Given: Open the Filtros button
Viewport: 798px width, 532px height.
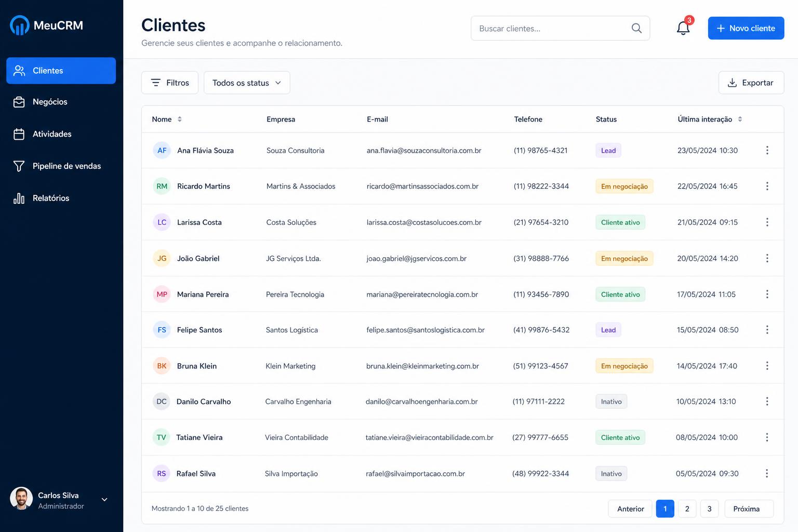Looking at the screenshot, I should pos(170,83).
